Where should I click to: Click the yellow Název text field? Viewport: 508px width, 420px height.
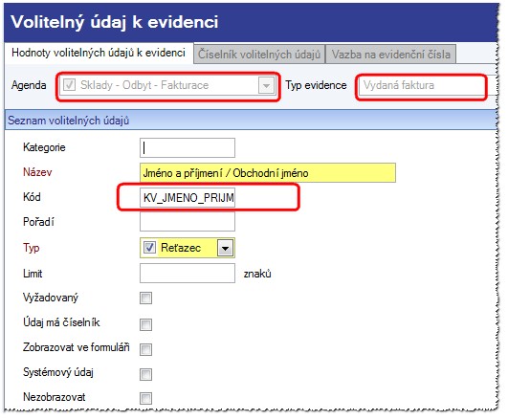click(268, 173)
